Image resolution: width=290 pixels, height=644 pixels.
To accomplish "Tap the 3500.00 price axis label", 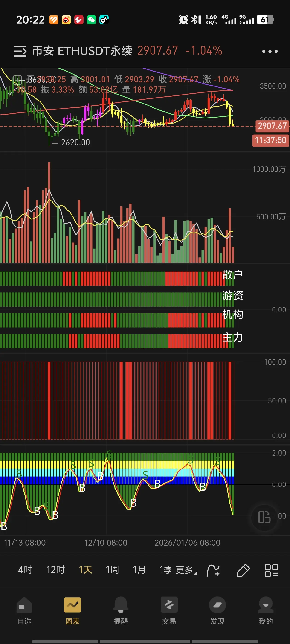I will pos(273,86).
